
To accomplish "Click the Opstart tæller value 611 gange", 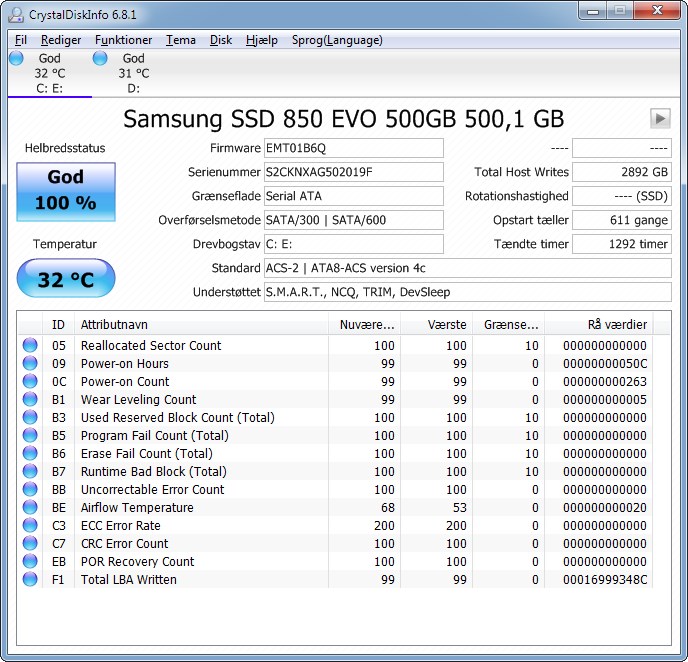I will coord(622,220).
